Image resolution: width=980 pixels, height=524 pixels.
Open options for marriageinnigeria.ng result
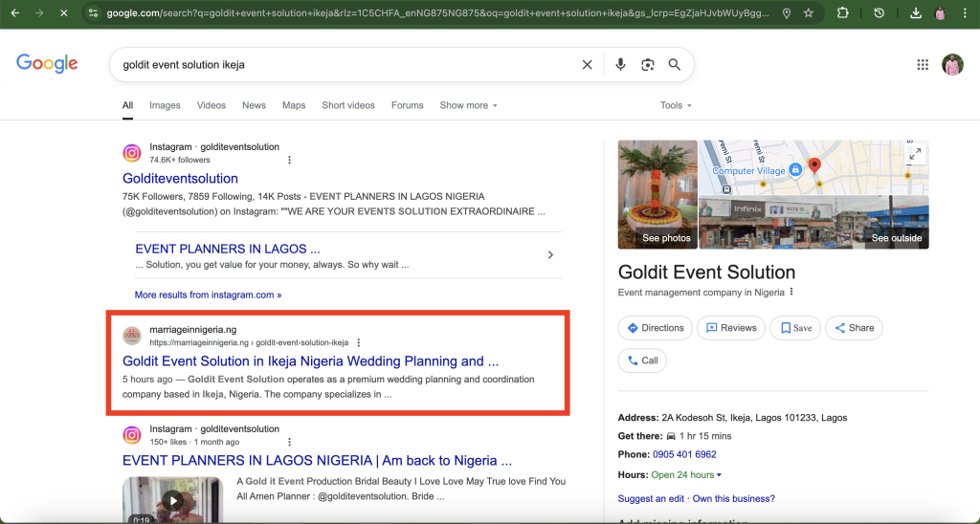[359, 342]
